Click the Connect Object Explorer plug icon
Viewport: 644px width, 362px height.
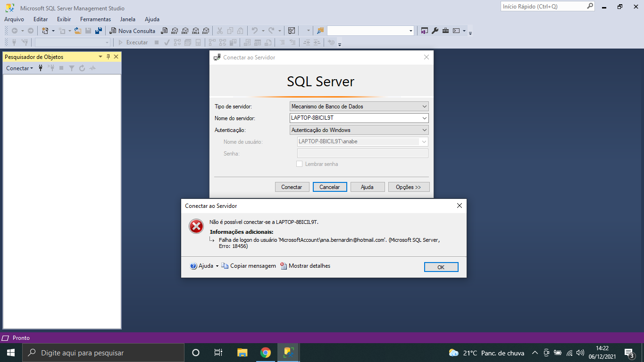41,68
